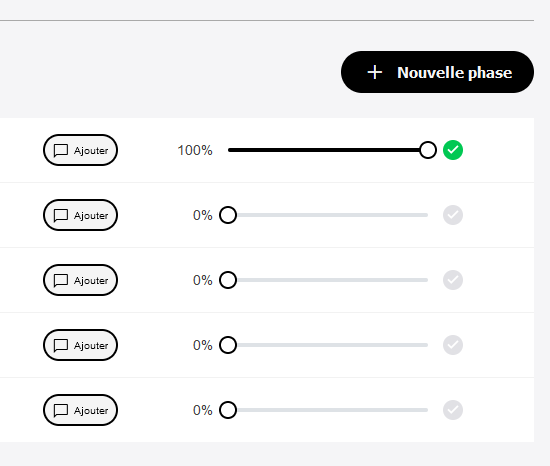Click Ajouter in the second row
The height and width of the screenshot is (466, 550).
tap(80, 215)
